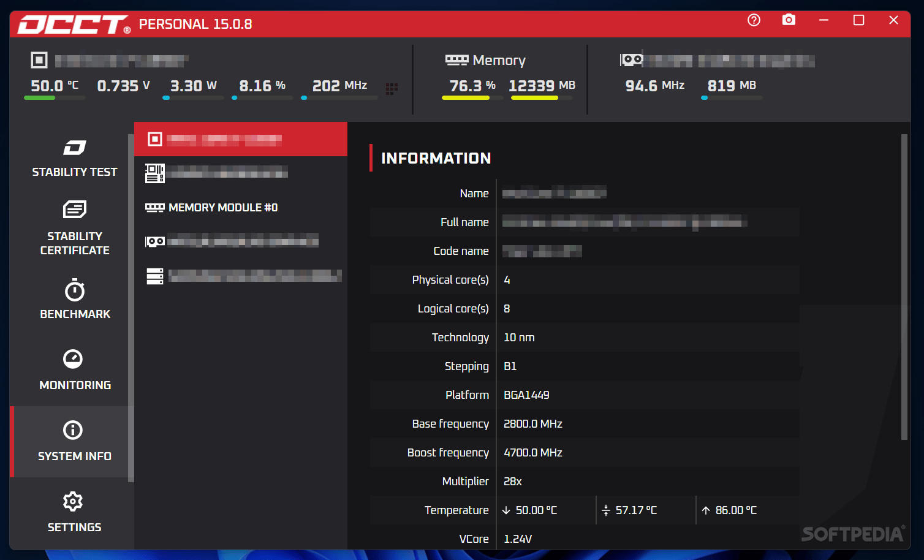
Task: Select the storage drive entry in device list
Action: [241, 276]
